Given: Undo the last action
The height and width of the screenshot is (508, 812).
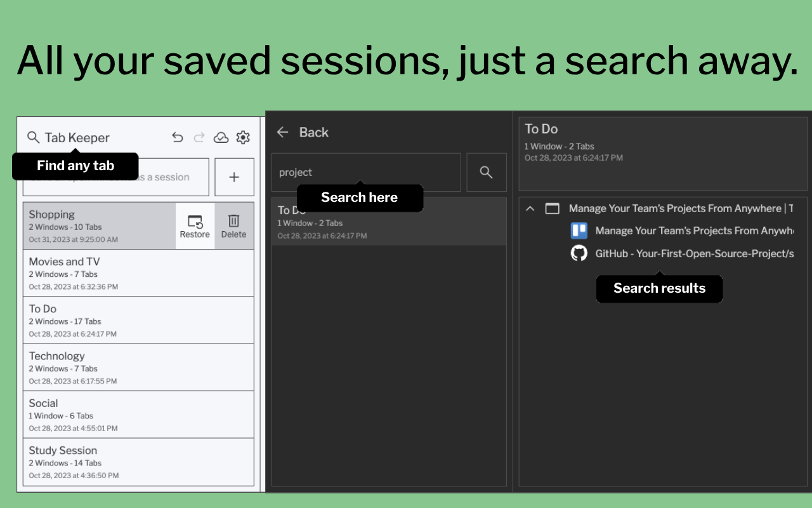Looking at the screenshot, I should [177, 137].
